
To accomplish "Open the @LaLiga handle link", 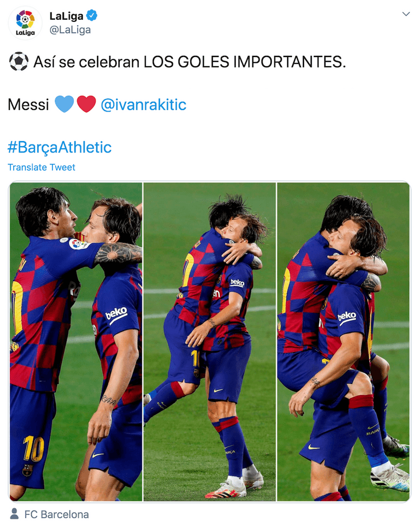I will pos(70,30).
